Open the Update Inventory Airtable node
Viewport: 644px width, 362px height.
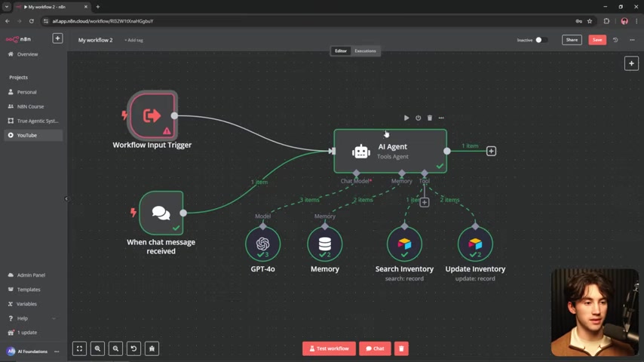coord(475,244)
